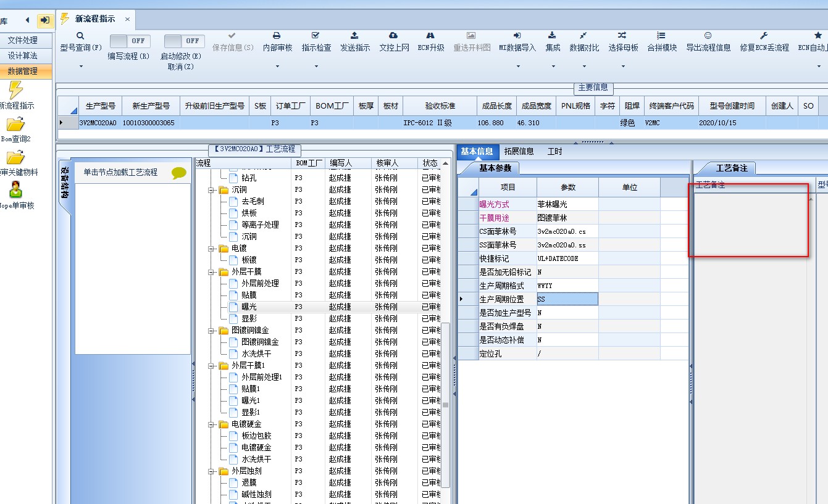Click 集成 download icon
This screenshot has height=504, width=828.
coord(553,36)
